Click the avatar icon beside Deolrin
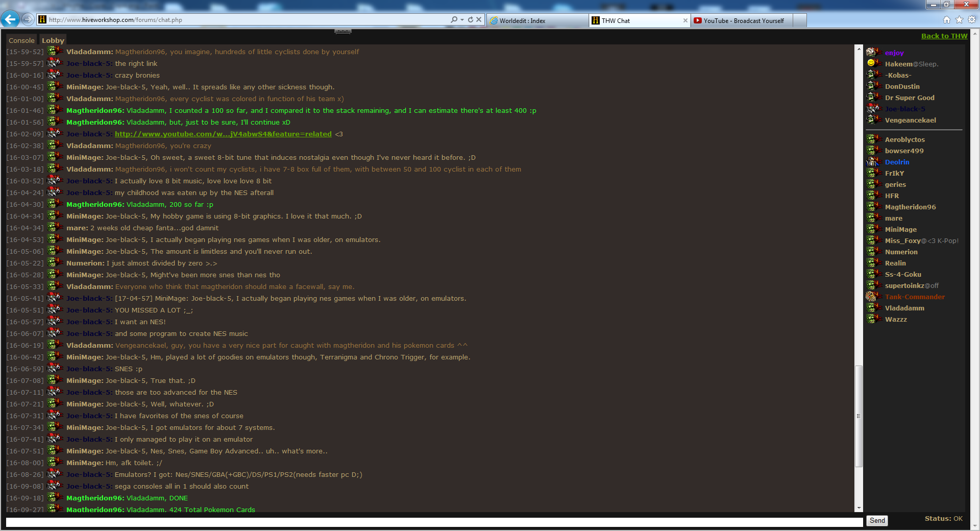The width and height of the screenshot is (980, 531). pos(874,161)
